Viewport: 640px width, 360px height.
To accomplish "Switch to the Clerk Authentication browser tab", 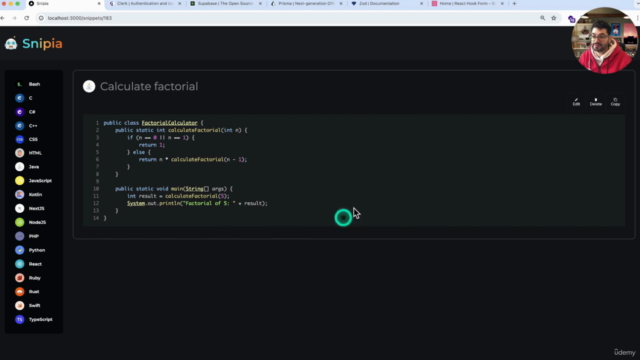I will [146, 4].
